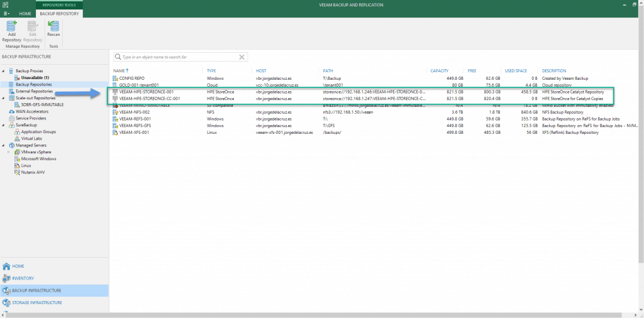Click the 3.6 TB capacity cell
The width and height of the screenshot is (644, 318).
point(457,112)
